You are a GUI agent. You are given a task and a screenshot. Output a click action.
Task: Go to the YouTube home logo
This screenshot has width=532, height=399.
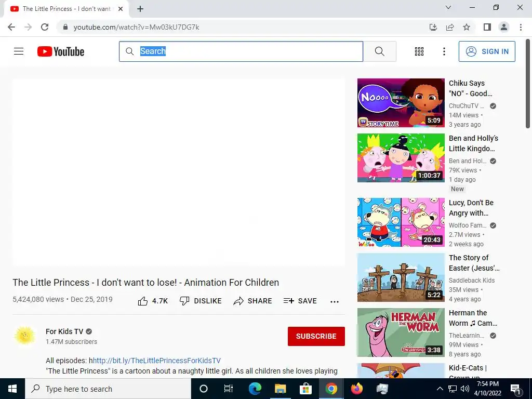click(x=61, y=51)
